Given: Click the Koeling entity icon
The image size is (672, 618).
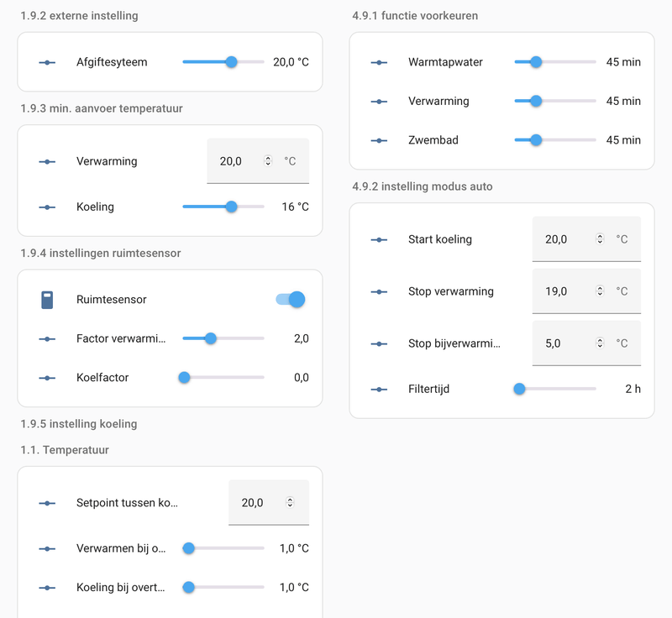Looking at the screenshot, I should [x=47, y=207].
